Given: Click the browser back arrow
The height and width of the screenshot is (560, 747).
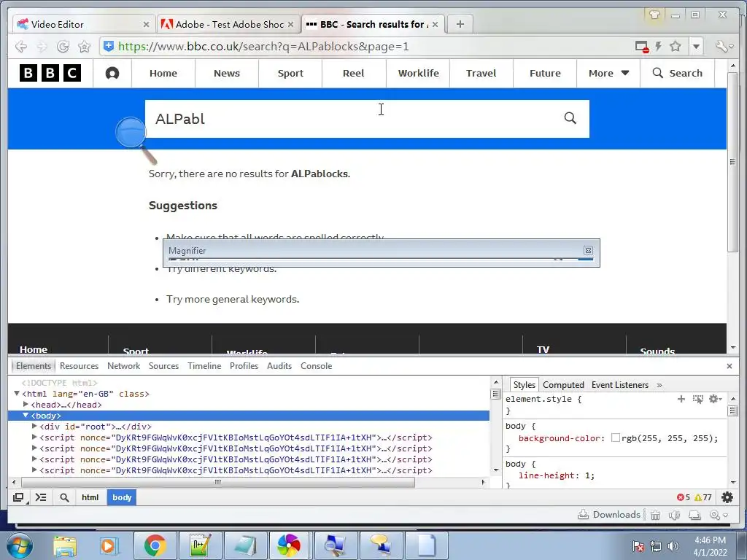Looking at the screenshot, I should 20,47.
